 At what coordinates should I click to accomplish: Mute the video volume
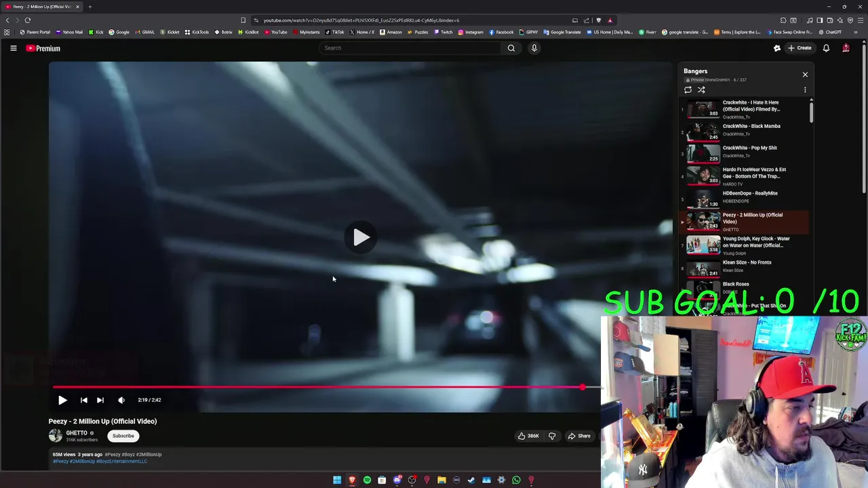coord(121,400)
